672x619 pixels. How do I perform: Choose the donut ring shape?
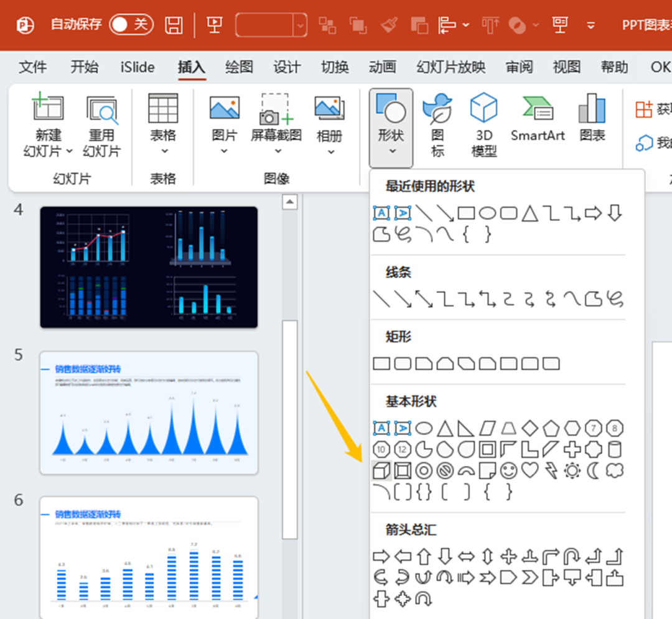pyautogui.click(x=424, y=471)
